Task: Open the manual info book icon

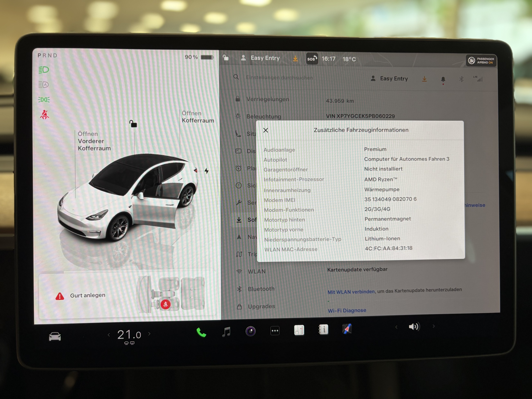Action: (x=323, y=329)
